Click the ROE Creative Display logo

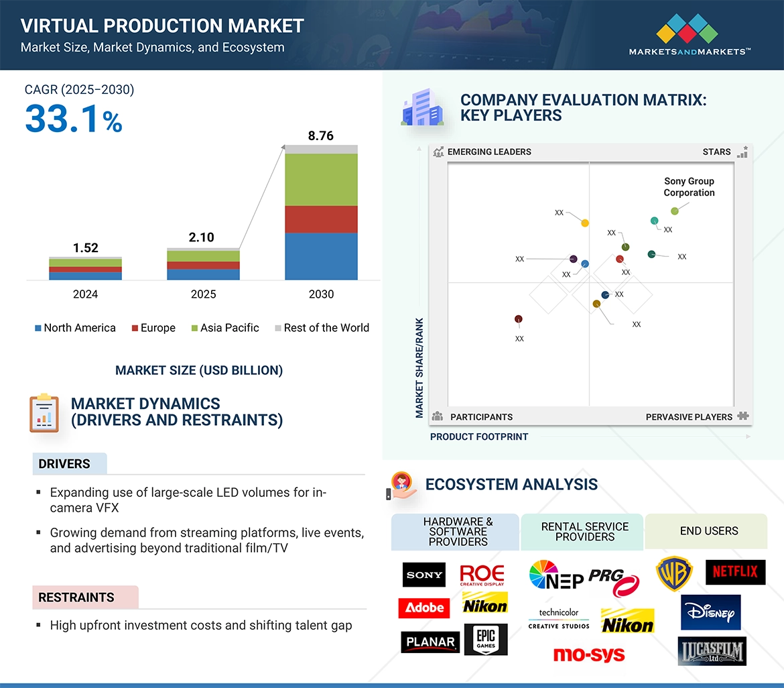[482, 575]
